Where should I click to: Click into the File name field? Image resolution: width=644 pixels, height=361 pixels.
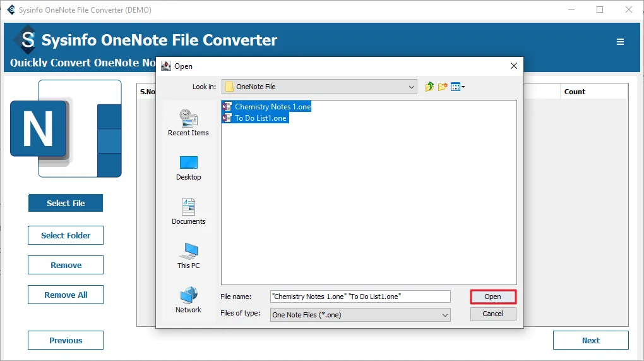pyautogui.click(x=360, y=297)
